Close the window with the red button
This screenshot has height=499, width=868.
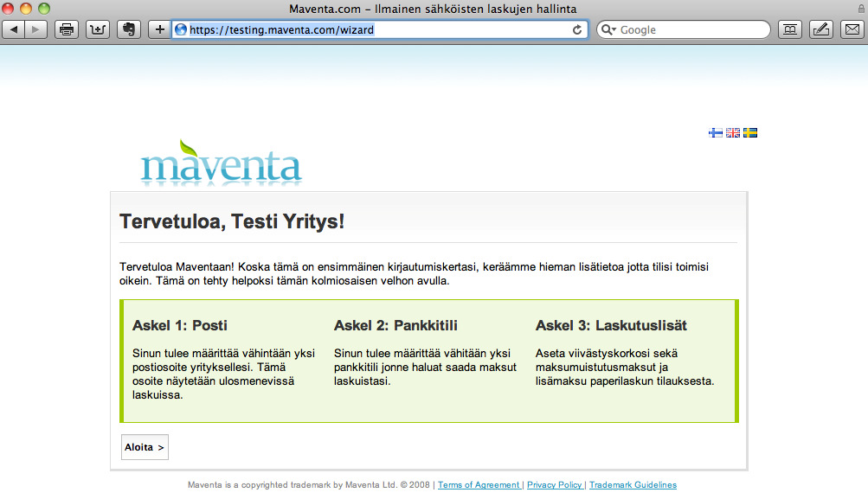(x=8, y=9)
